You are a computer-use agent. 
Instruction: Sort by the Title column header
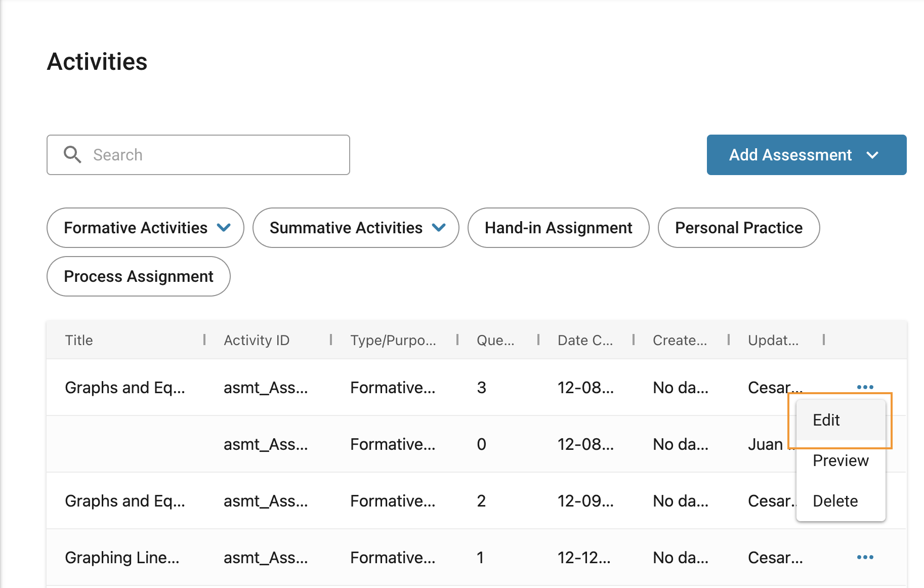tap(79, 340)
